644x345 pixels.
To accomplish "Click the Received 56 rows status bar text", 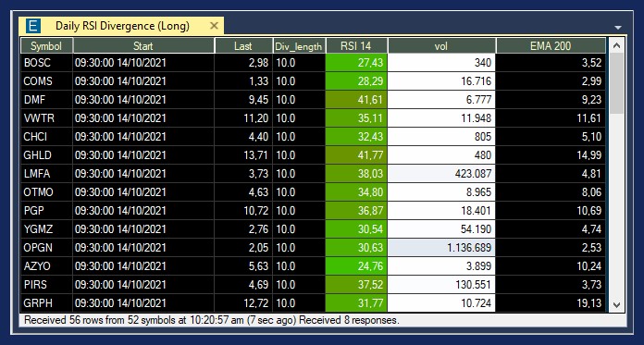I will [x=212, y=320].
